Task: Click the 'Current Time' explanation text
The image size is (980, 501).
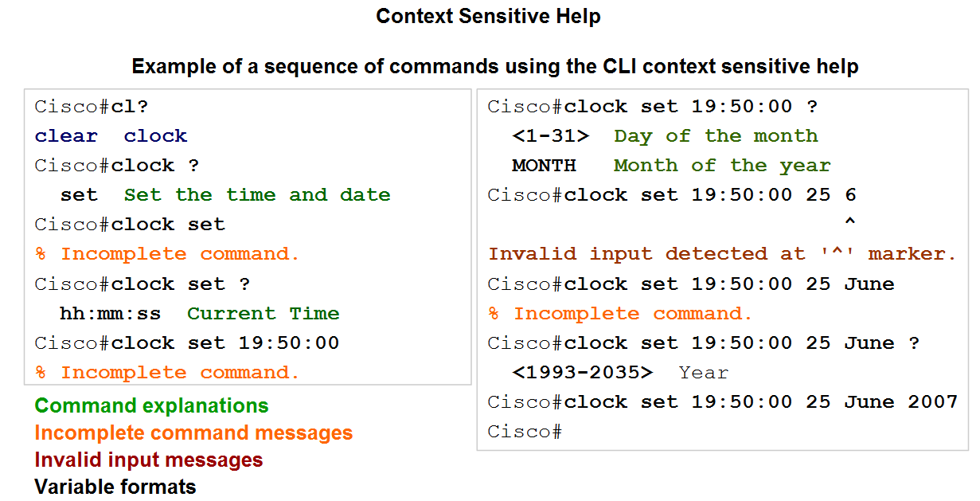Action: [264, 314]
